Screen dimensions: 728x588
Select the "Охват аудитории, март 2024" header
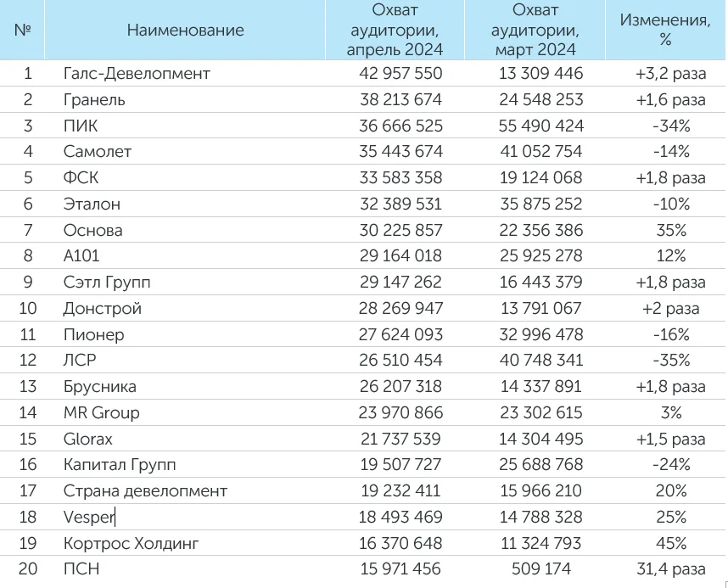(x=535, y=31)
